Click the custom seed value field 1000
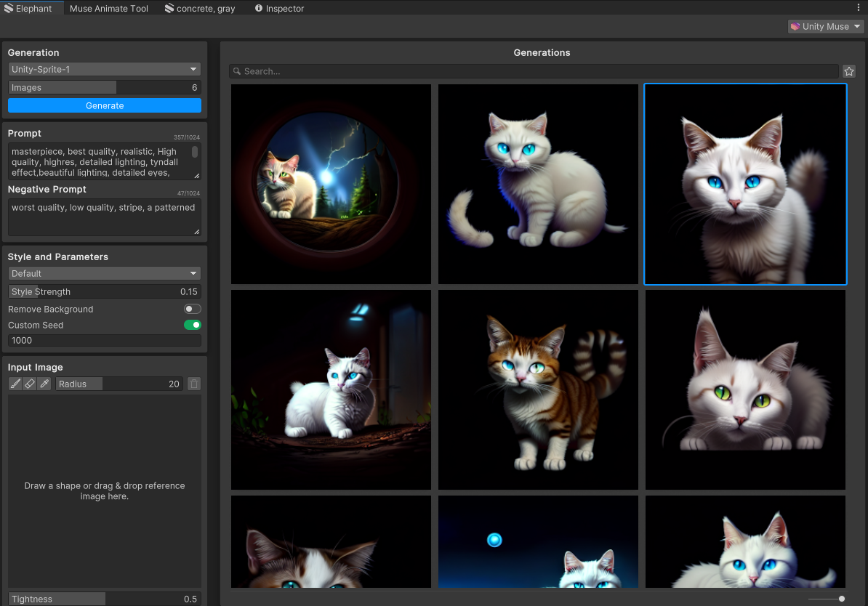This screenshot has height=606, width=868. point(104,340)
